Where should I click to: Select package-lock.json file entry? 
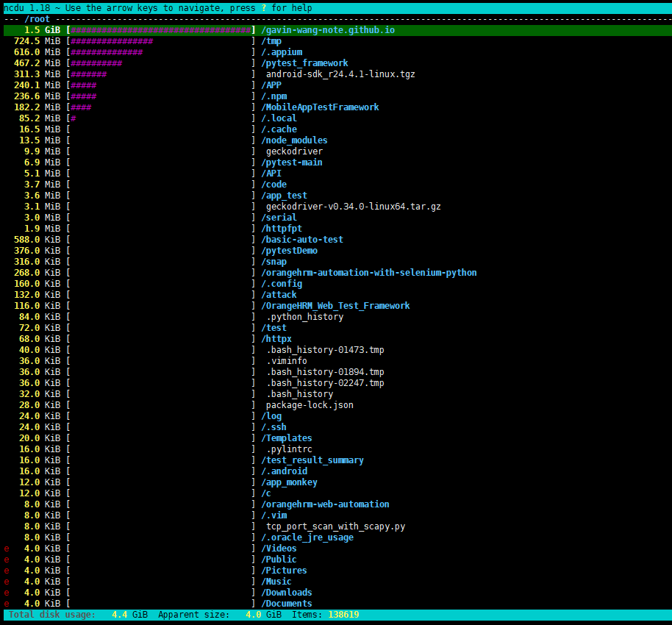310,405
